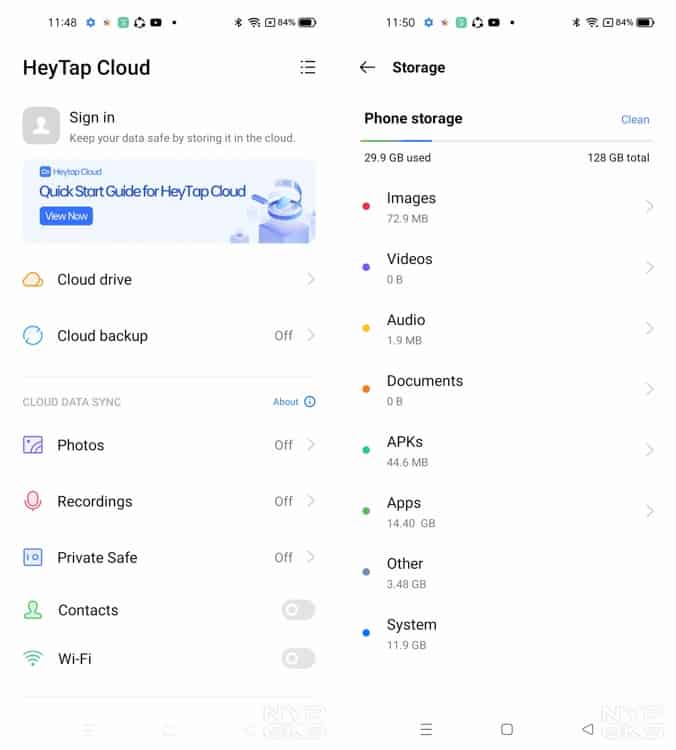Expand Photos sync chevron
The height and width of the screenshot is (750, 676).
(311, 444)
